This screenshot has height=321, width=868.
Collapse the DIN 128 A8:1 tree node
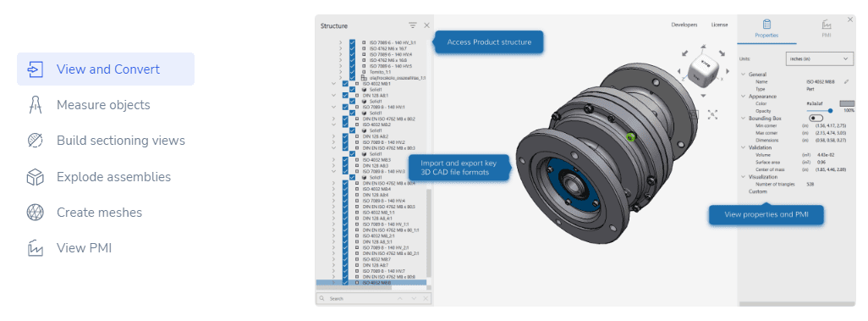point(334,96)
